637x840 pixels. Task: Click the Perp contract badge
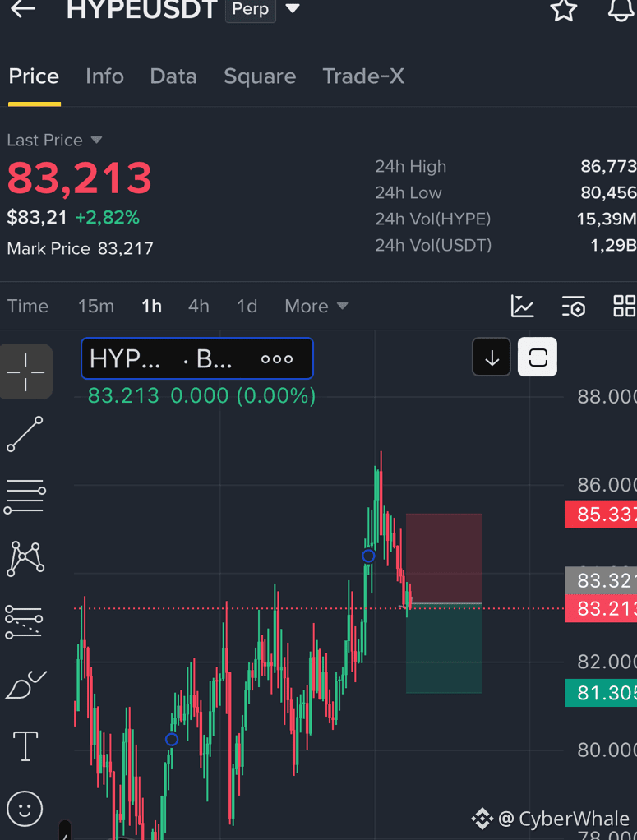pyautogui.click(x=250, y=9)
